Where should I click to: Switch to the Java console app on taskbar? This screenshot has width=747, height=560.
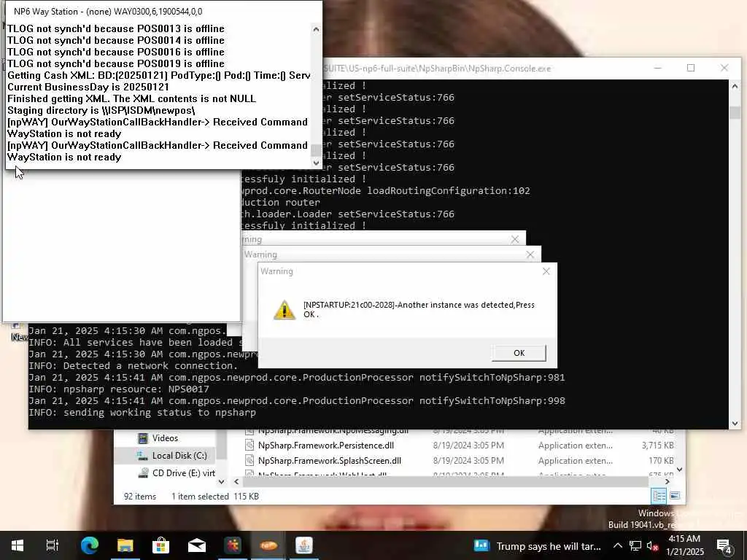304,545
